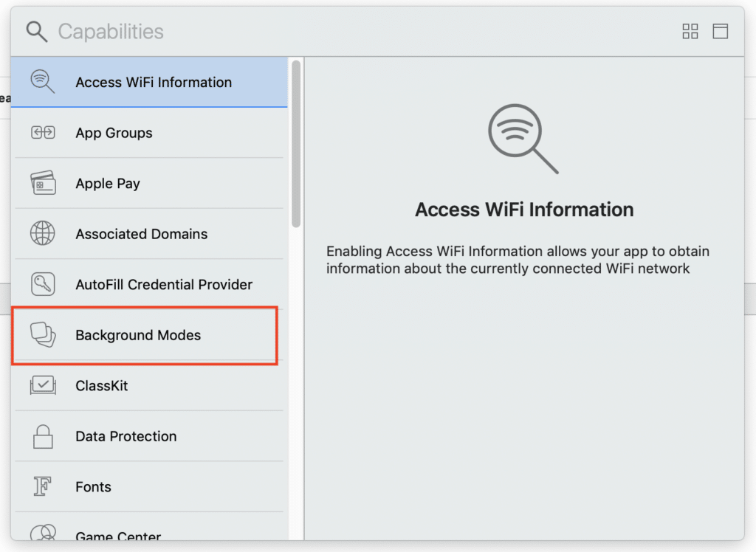Select the Apple Pay list item

coord(108,184)
